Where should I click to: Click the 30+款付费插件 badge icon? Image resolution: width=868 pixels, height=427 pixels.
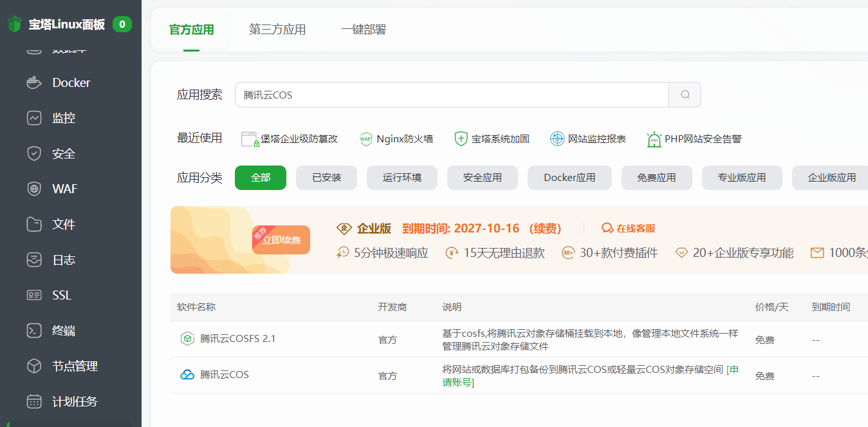(x=568, y=252)
